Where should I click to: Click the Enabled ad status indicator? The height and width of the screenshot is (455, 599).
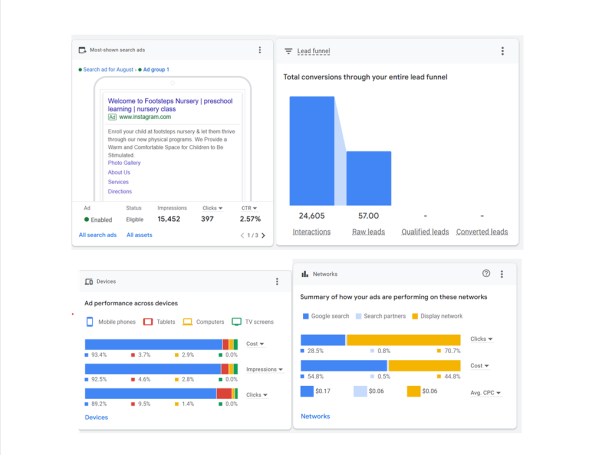pos(98,220)
